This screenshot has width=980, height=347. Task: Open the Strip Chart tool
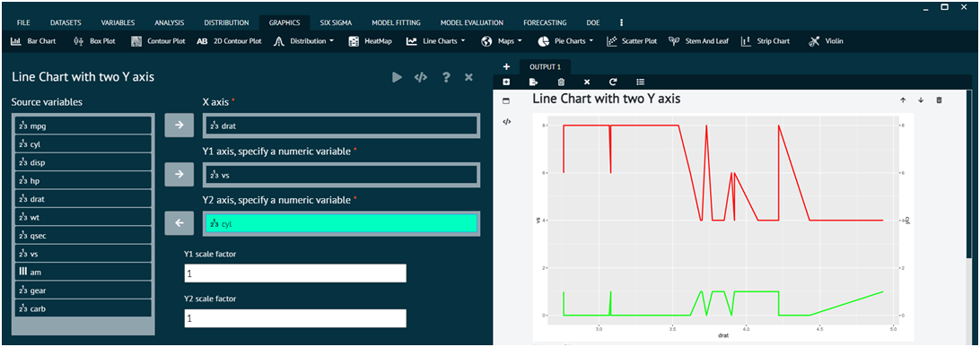[766, 41]
